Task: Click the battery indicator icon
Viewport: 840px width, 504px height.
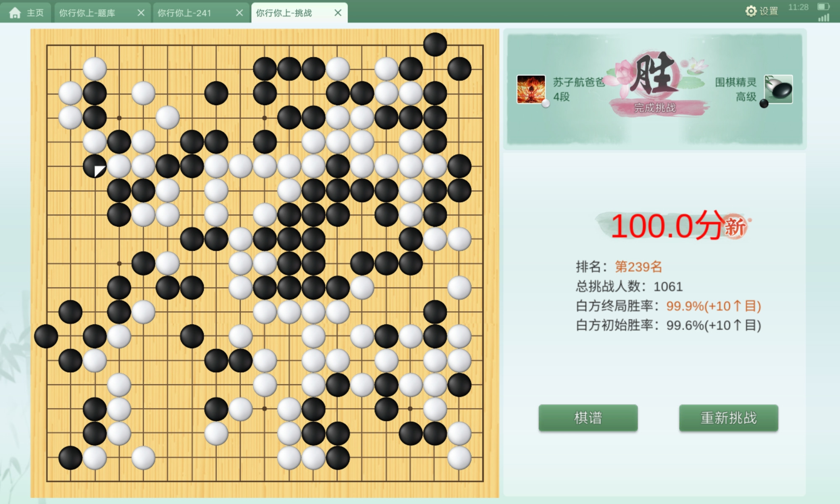Action: pyautogui.click(x=823, y=6)
